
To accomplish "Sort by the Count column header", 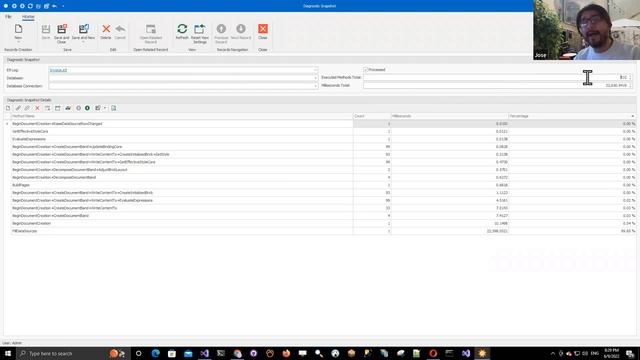I will [x=372, y=116].
